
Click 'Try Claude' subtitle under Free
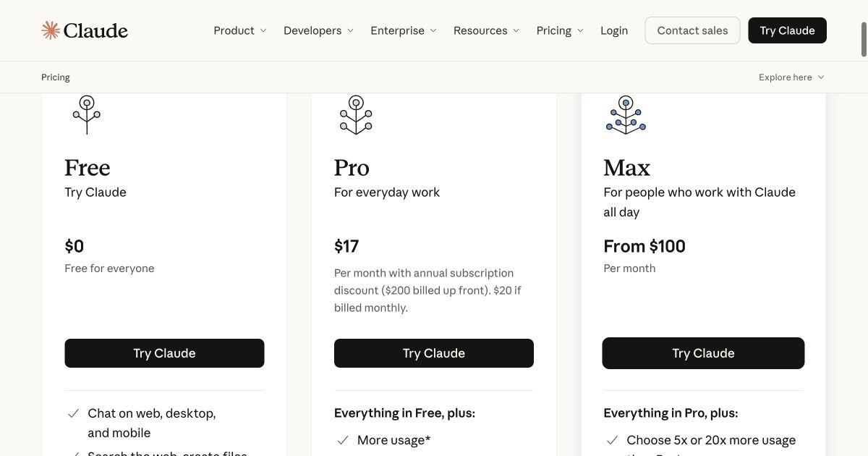pyautogui.click(x=95, y=193)
